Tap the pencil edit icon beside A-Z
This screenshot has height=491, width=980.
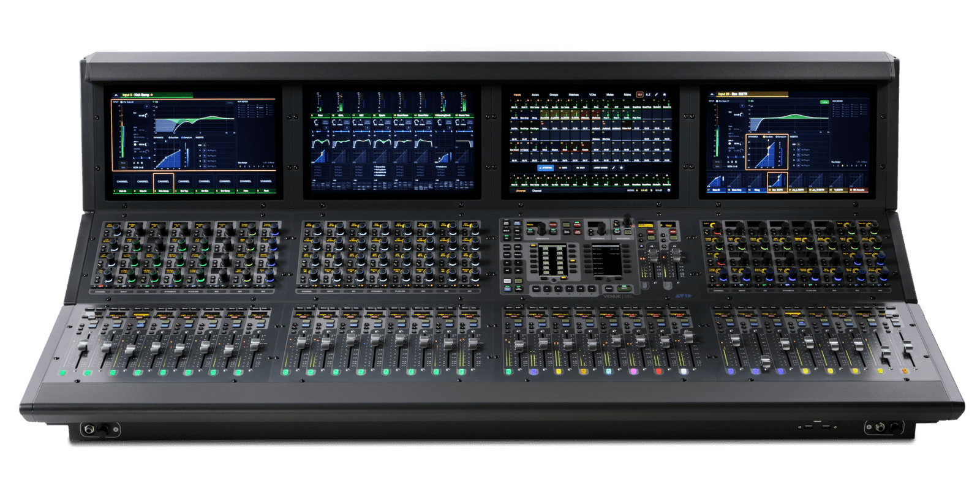click(657, 95)
